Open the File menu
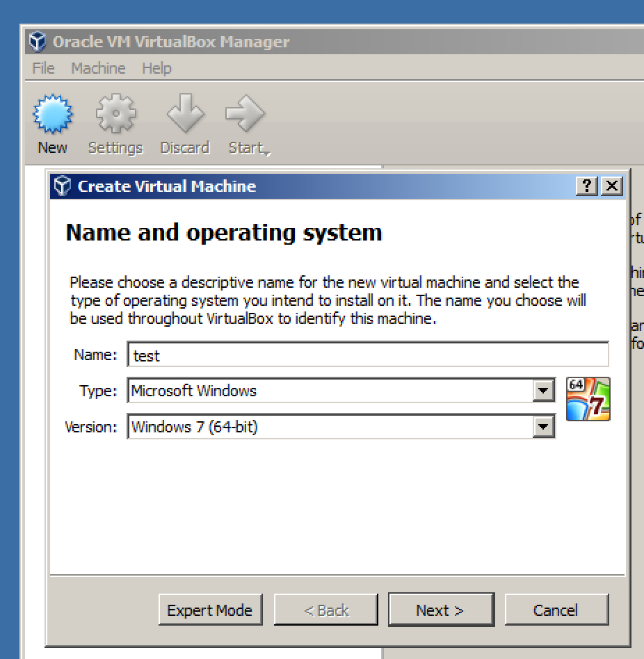644x659 pixels. (43, 68)
